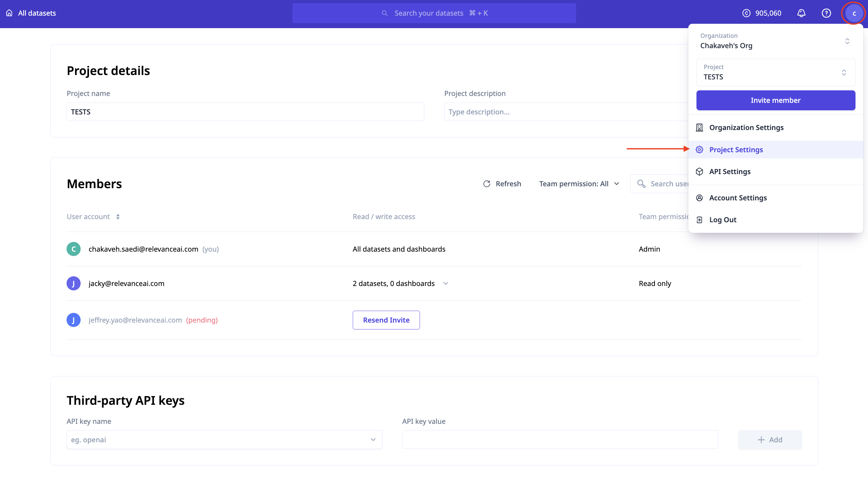Click jacky's avatar circle

[x=73, y=283]
